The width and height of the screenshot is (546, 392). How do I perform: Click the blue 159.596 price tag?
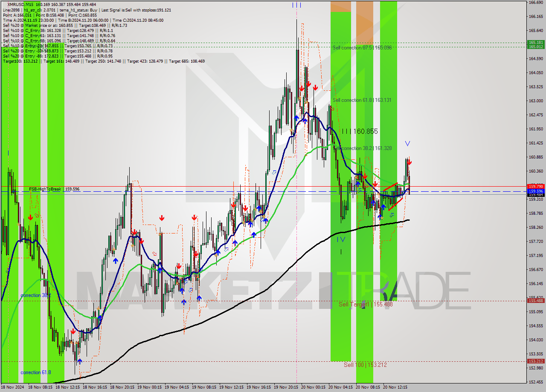(x=536, y=191)
